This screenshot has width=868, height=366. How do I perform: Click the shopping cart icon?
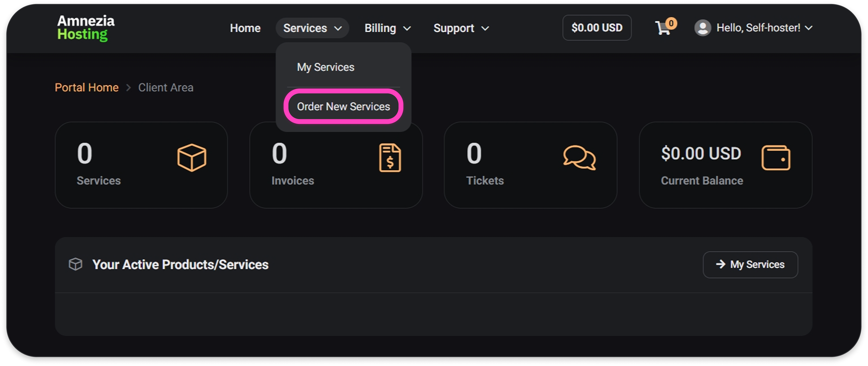(x=663, y=28)
